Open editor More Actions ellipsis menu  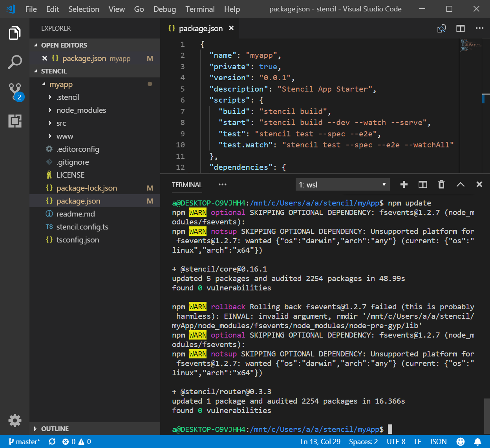(x=479, y=28)
